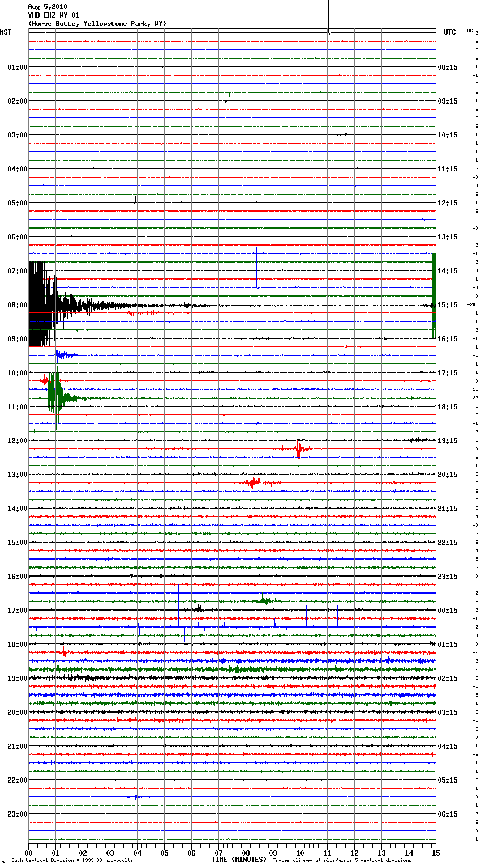This screenshot has height=868, width=481.
Task: Click the "TIME (MINUTES)" axis title
Action: point(238,860)
